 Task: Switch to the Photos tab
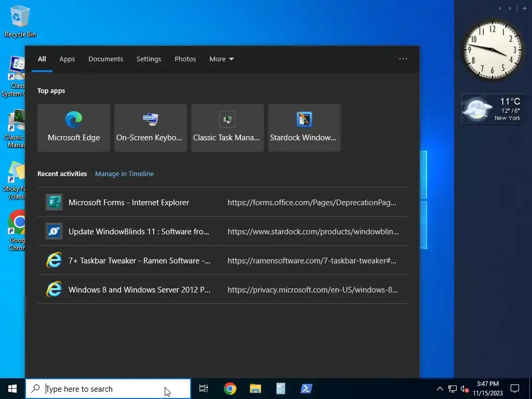[x=185, y=59]
